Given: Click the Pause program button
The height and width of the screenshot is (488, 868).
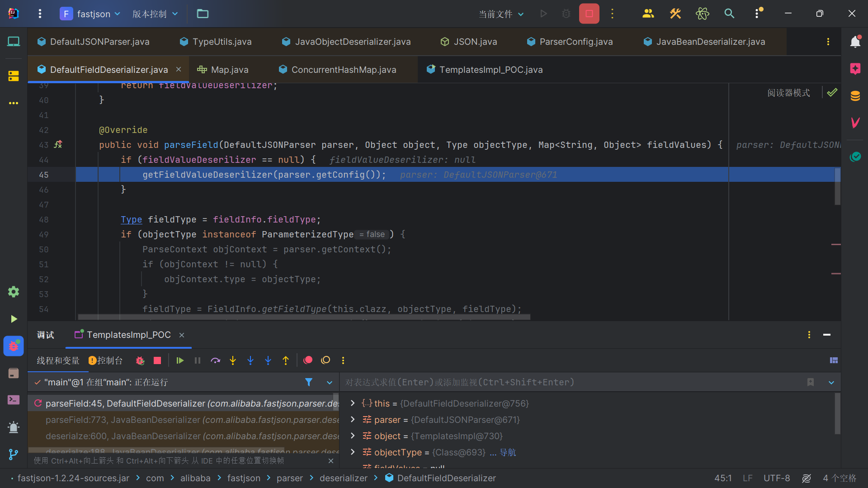Looking at the screenshot, I should pyautogui.click(x=198, y=360).
